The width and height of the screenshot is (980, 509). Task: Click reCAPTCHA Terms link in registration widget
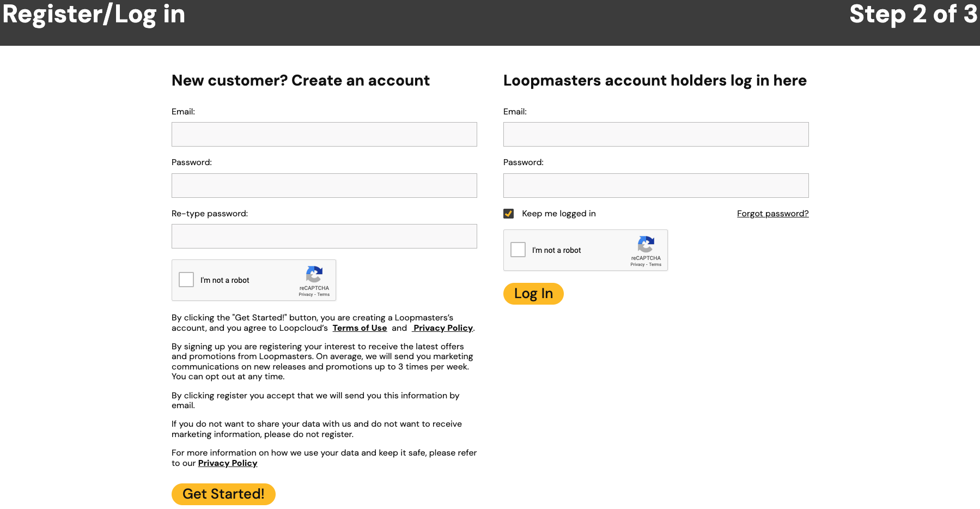click(x=324, y=295)
